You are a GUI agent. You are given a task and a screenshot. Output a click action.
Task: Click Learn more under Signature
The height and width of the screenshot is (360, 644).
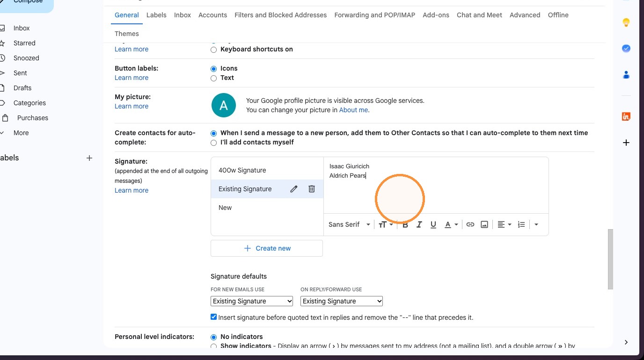pyautogui.click(x=132, y=190)
